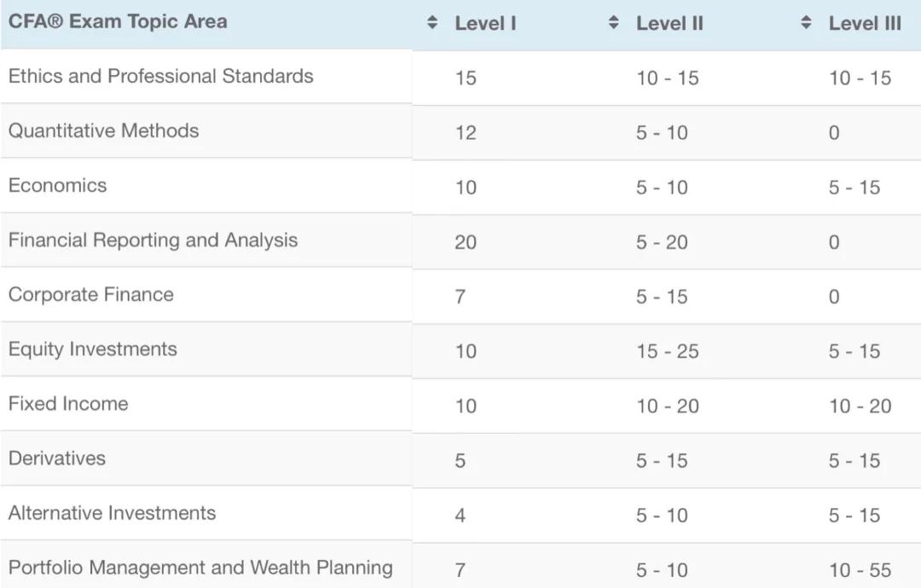921x588 pixels.
Task: Click the Level II column header text
Action: [x=669, y=24]
